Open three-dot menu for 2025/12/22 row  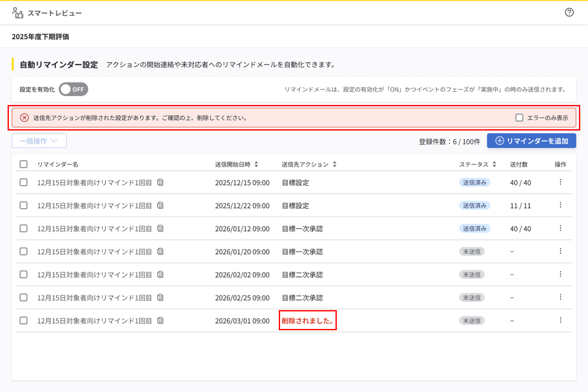pos(560,205)
